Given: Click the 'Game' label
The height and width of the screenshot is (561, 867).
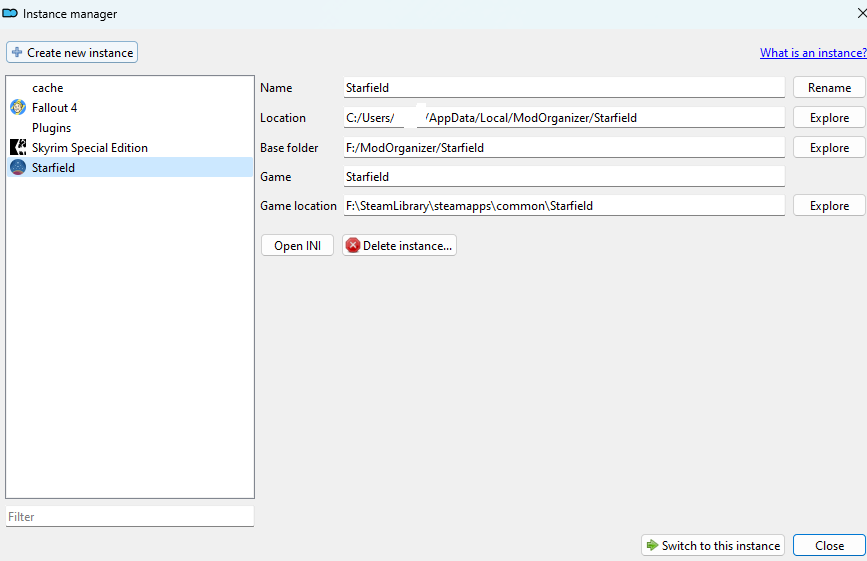Looking at the screenshot, I should [275, 176].
